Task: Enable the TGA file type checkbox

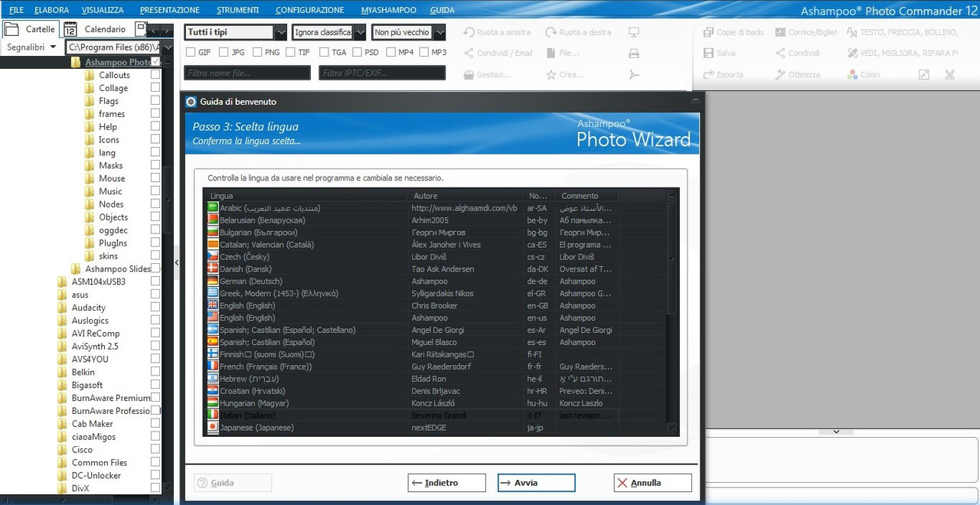Action: [x=323, y=53]
